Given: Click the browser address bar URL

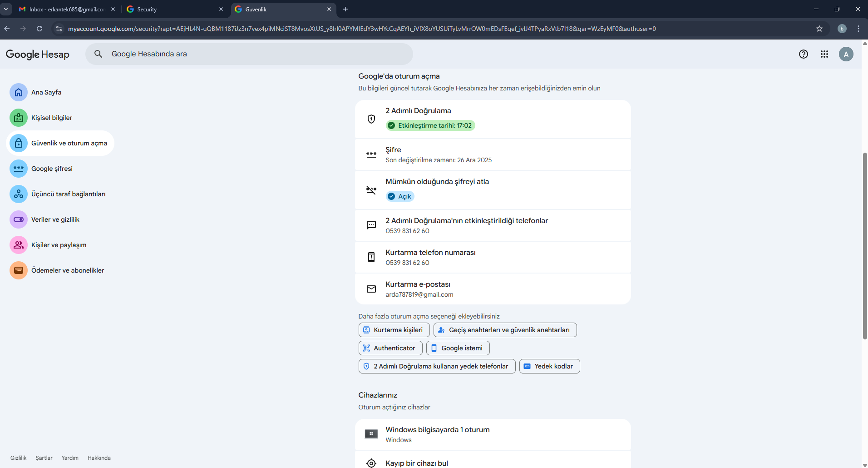Looking at the screenshot, I should 362,29.
